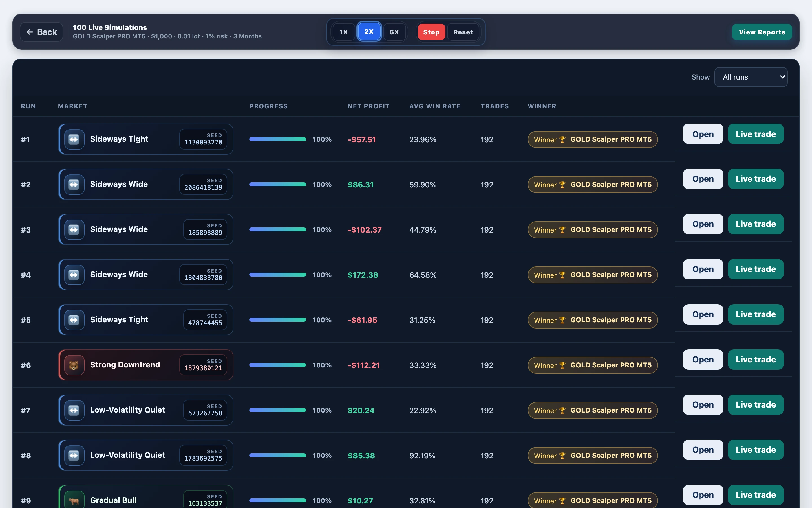Go back using the Back arrow button
Viewport: 812px width, 508px height.
[x=42, y=32]
